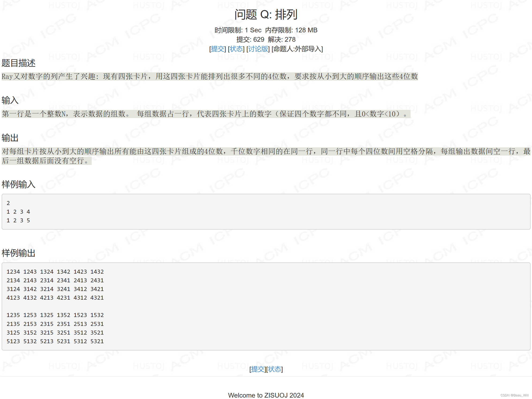Select the 输出 section heading
This screenshot has width=532, height=399.
point(10,138)
